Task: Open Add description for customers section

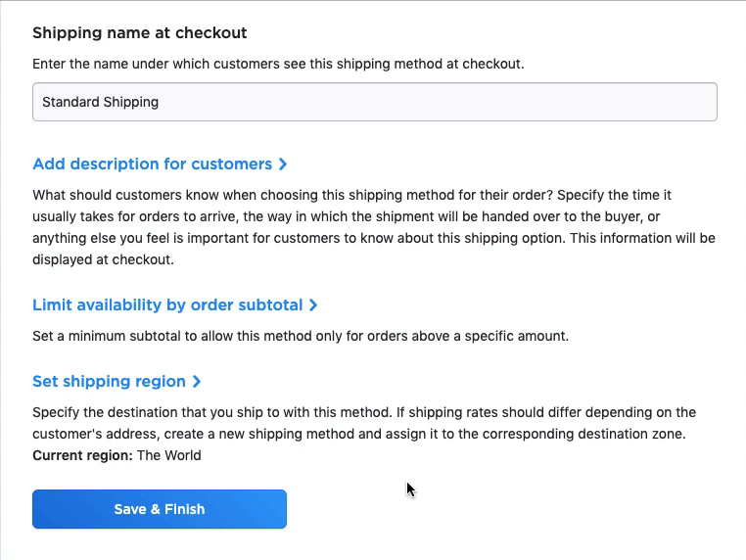Action: 152,164
